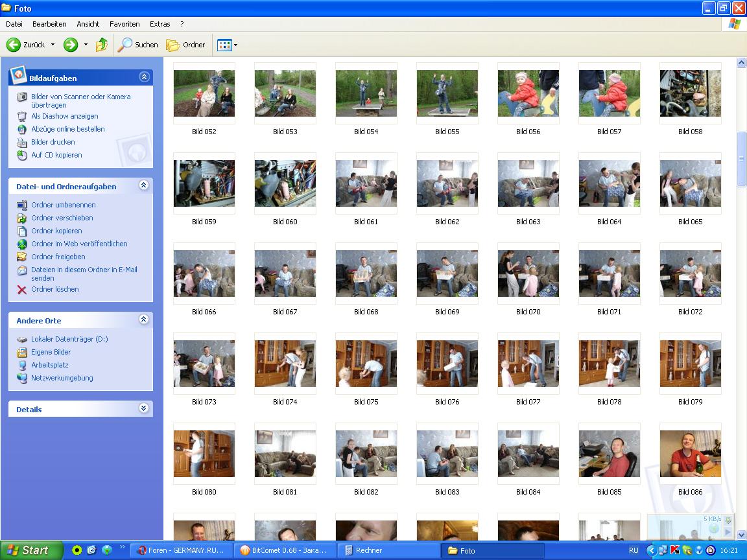Click the copy icon beside Ordner kopieren
Screen dimensions: 747x560
coord(22,231)
